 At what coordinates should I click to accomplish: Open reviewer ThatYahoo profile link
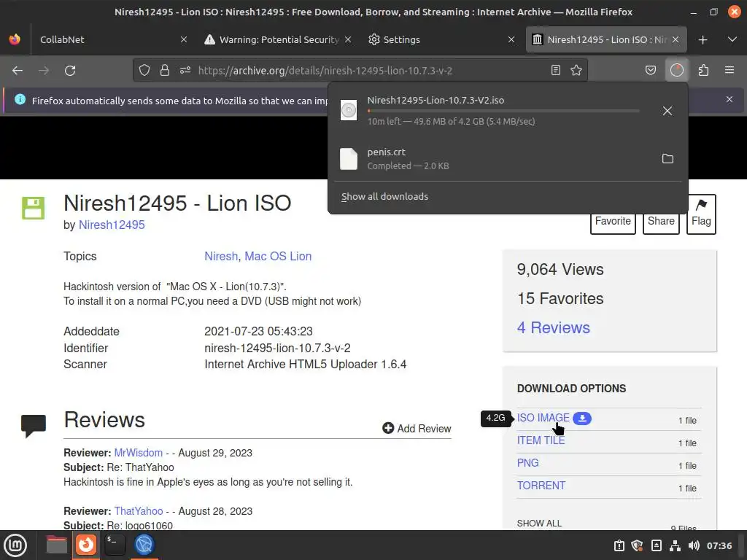click(138, 511)
